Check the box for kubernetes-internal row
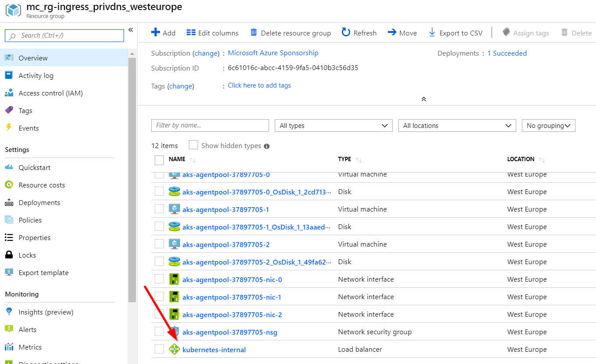Image resolution: width=596 pixels, height=364 pixels. (159, 349)
